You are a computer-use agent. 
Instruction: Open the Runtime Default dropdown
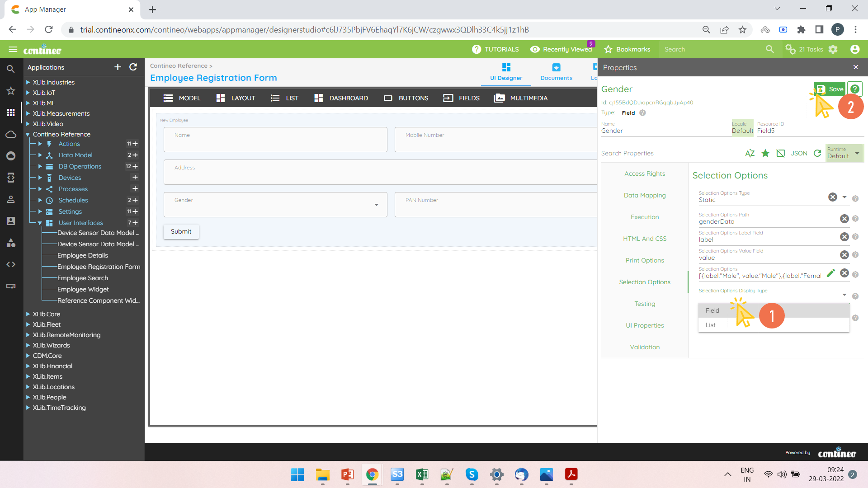(844, 153)
